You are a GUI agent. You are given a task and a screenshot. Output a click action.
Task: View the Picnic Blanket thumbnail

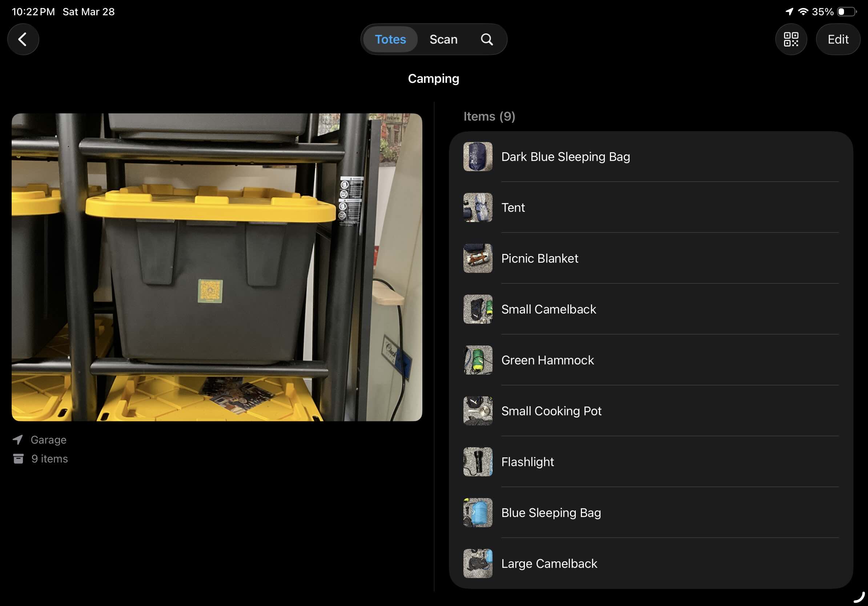(478, 258)
